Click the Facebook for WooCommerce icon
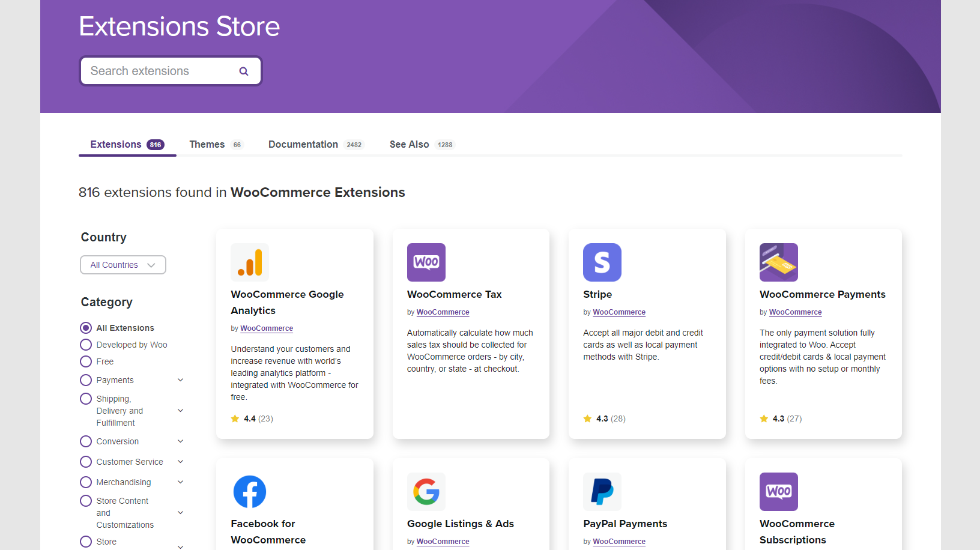The height and width of the screenshot is (550, 980). (249, 492)
